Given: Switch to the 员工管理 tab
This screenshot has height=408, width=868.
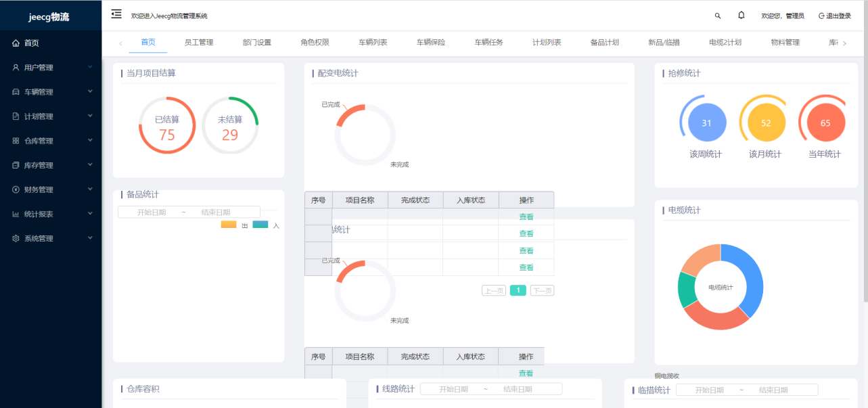Looking at the screenshot, I should tap(199, 42).
